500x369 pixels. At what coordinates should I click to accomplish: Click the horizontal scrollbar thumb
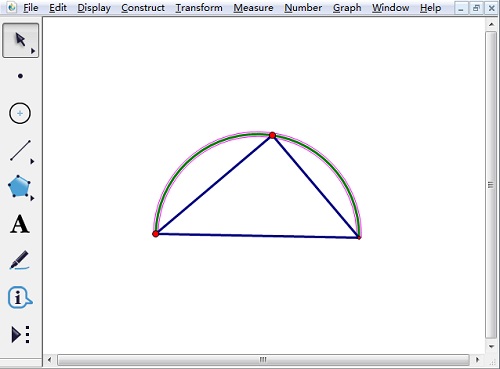(x=263, y=360)
